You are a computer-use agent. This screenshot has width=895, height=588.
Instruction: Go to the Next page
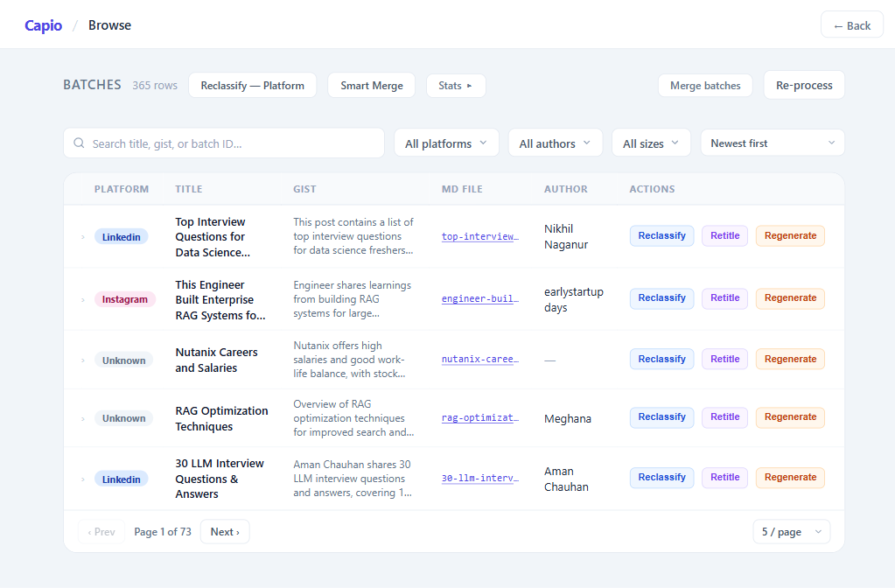click(x=225, y=532)
